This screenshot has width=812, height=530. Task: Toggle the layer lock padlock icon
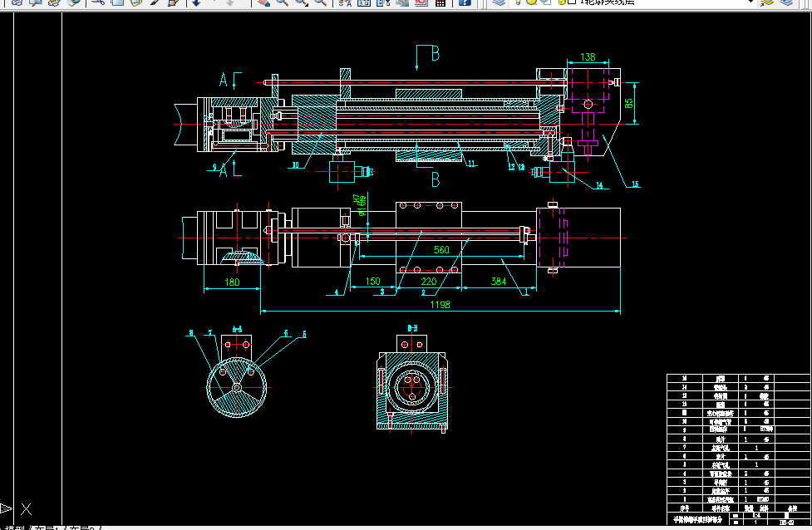point(561,2)
